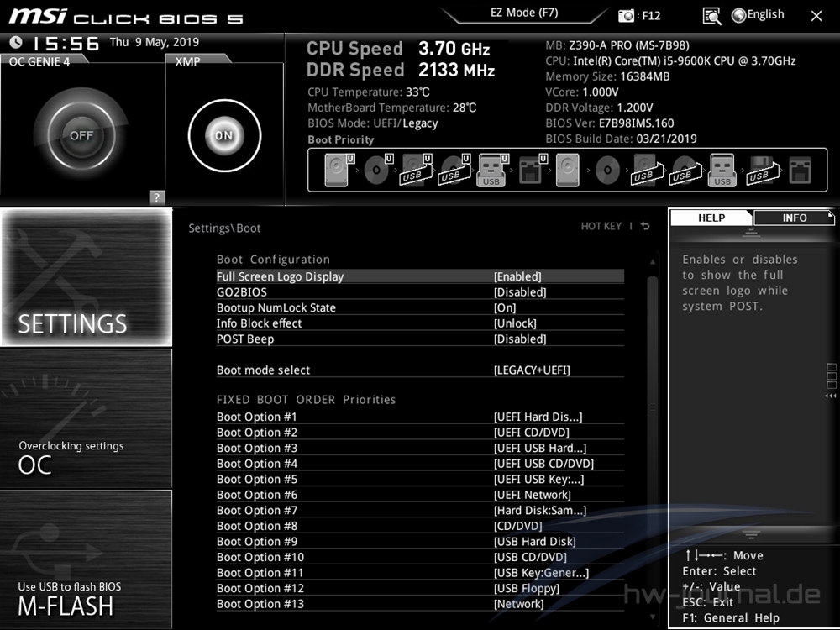840x630 pixels.
Task: Open the question mark help for OC Genie
Action: click(x=156, y=197)
